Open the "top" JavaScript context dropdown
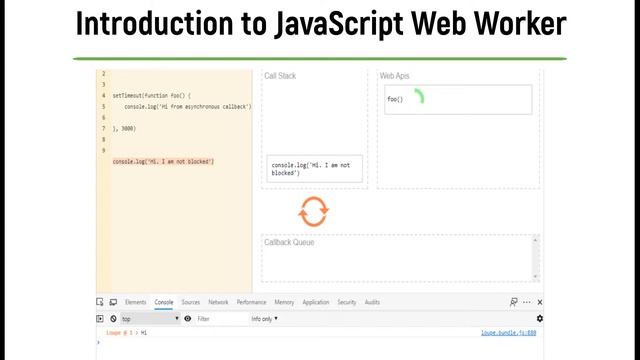640x360 pixels. coord(150,319)
